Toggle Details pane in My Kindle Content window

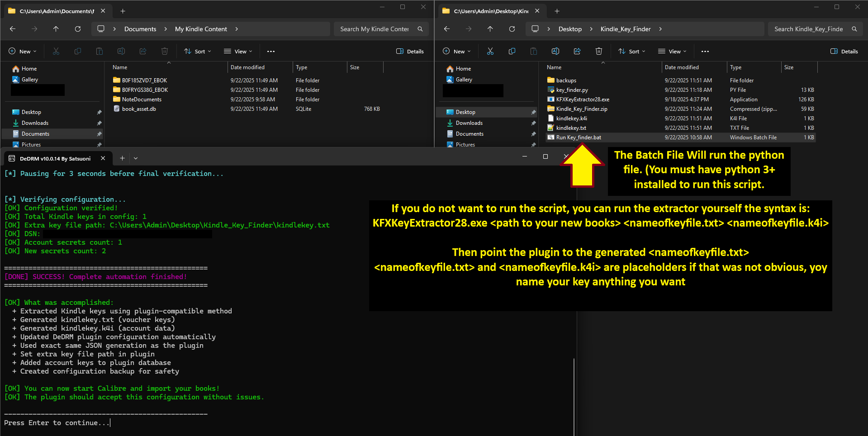click(410, 52)
